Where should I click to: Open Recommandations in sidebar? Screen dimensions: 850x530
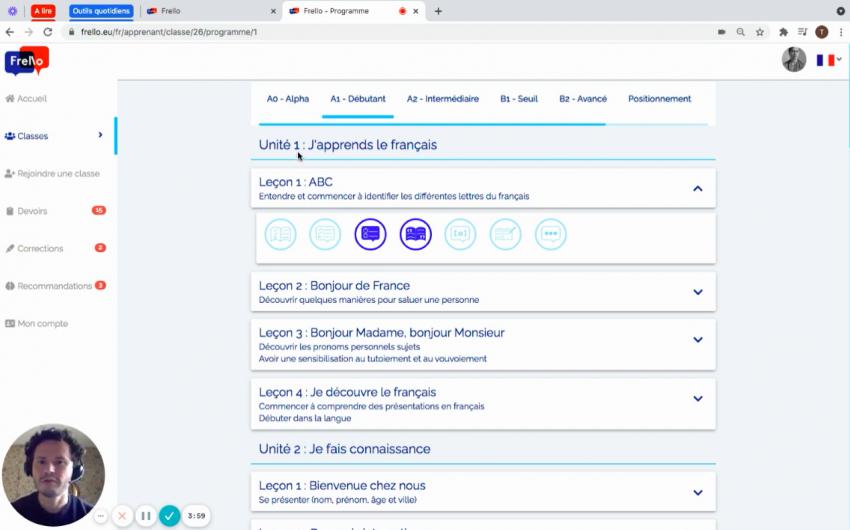coord(49,286)
